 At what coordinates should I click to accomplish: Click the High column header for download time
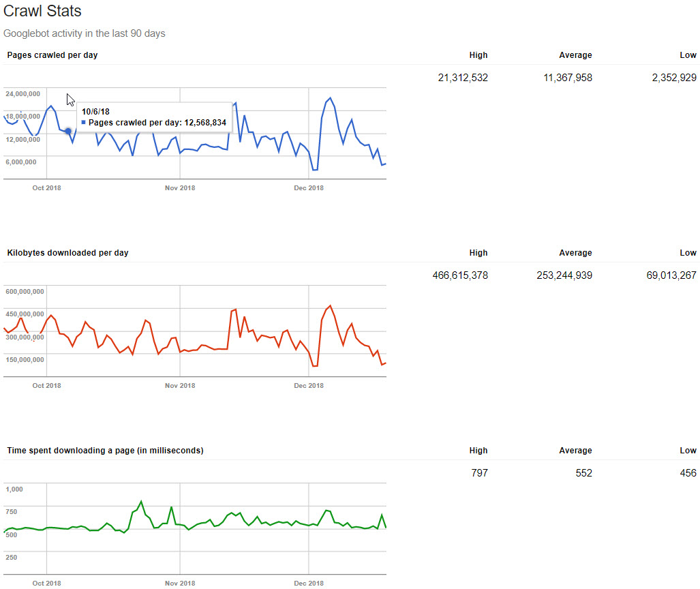[x=478, y=451]
